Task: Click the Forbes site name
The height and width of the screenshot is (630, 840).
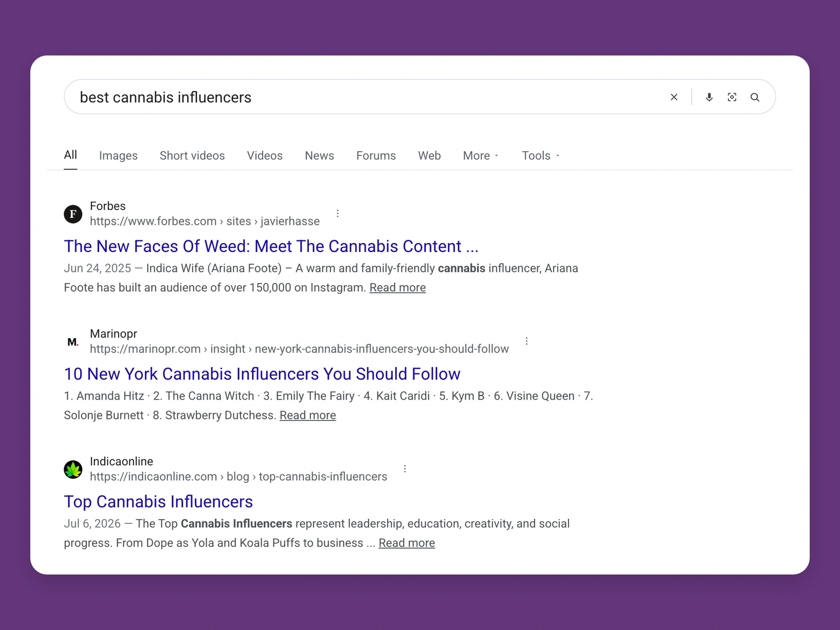Action: pyautogui.click(x=108, y=206)
